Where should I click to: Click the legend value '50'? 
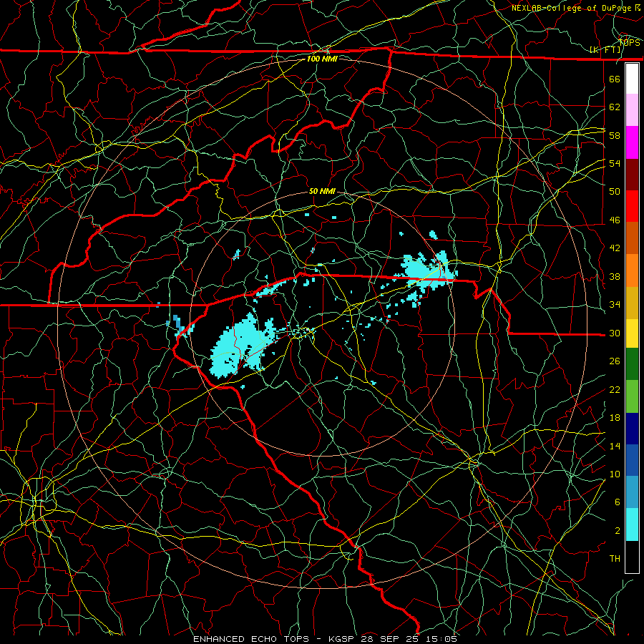click(615, 191)
